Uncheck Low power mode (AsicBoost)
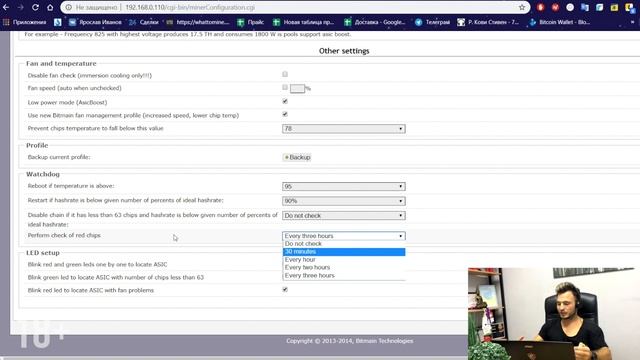Viewport: 640px width, 360px height. pyautogui.click(x=285, y=101)
